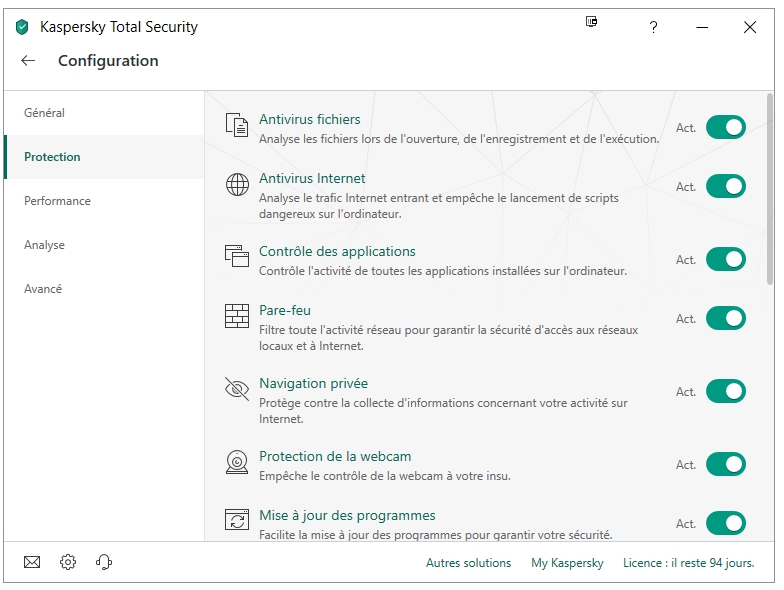Screen dimensions: 784x590
Task: Click the Pare-feu brick wall icon
Action: click(x=237, y=317)
